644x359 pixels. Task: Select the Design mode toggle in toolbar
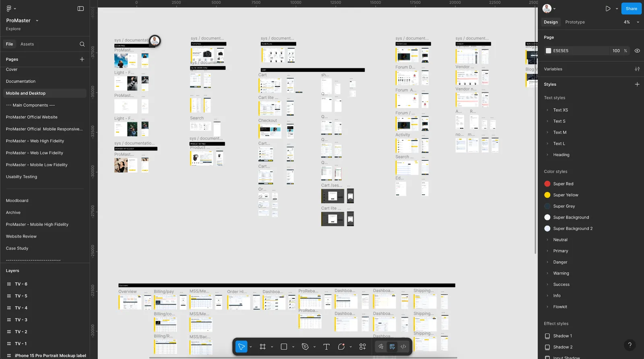pyautogui.click(x=392, y=347)
